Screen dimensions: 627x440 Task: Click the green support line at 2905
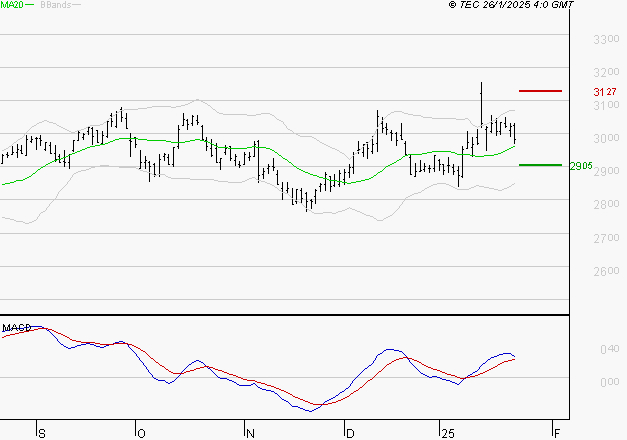[540, 165]
